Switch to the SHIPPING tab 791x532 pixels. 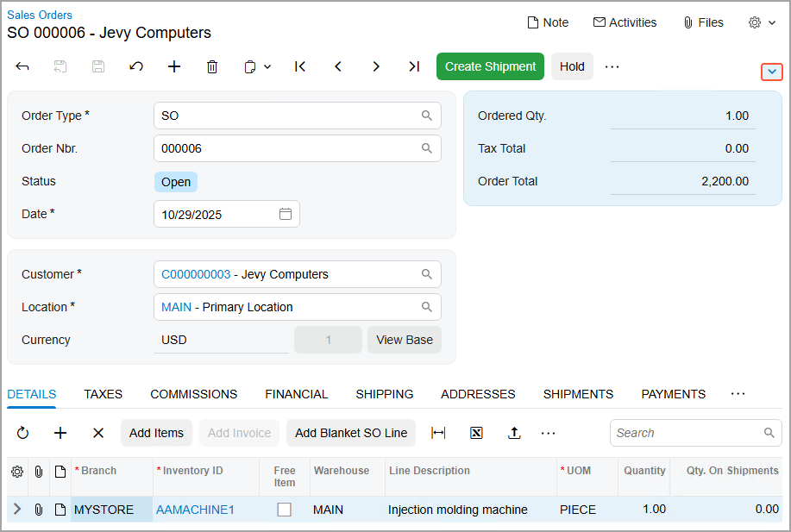coord(385,394)
